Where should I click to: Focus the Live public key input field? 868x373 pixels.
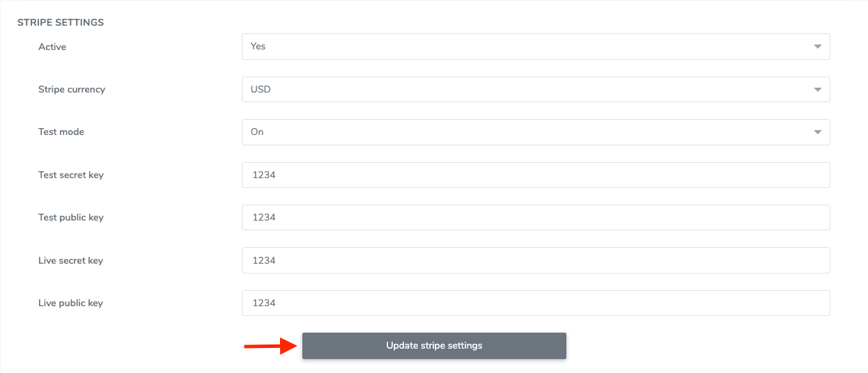coord(535,303)
